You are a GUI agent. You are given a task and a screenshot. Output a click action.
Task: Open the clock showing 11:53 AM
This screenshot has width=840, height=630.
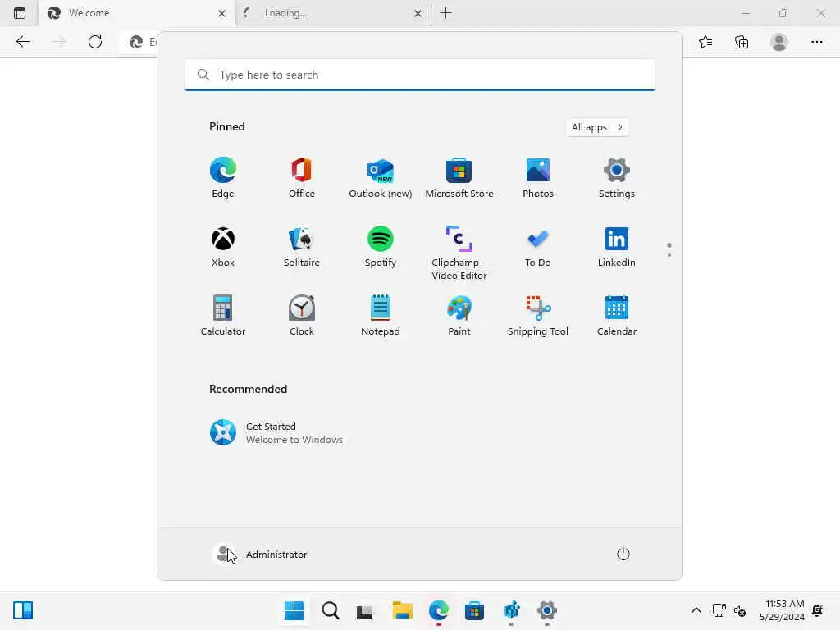(782, 610)
